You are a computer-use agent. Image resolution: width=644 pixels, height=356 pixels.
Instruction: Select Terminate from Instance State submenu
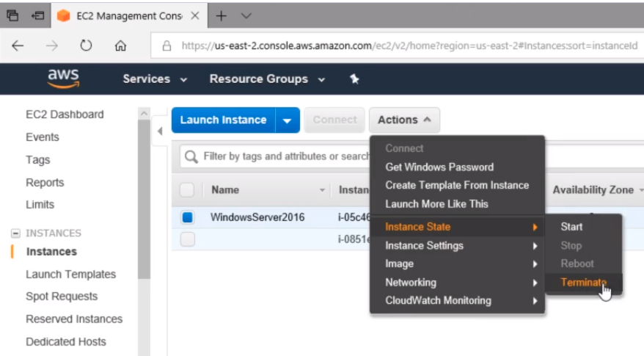coord(583,283)
